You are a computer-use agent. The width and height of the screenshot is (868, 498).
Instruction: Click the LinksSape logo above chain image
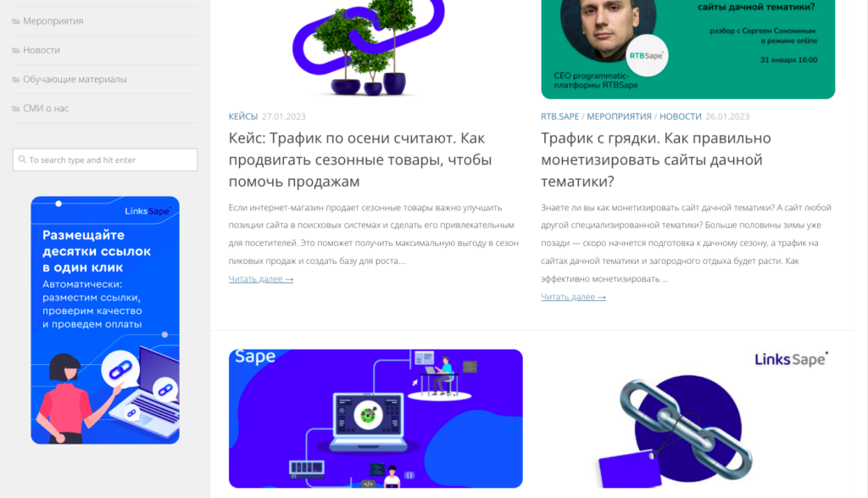[x=791, y=359]
